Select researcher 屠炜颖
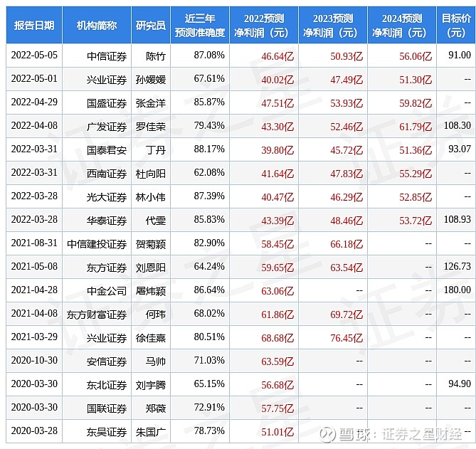Image resolution: width=476 pixels, height=449 pixels. pyautogui.click(x=151, y=291)
